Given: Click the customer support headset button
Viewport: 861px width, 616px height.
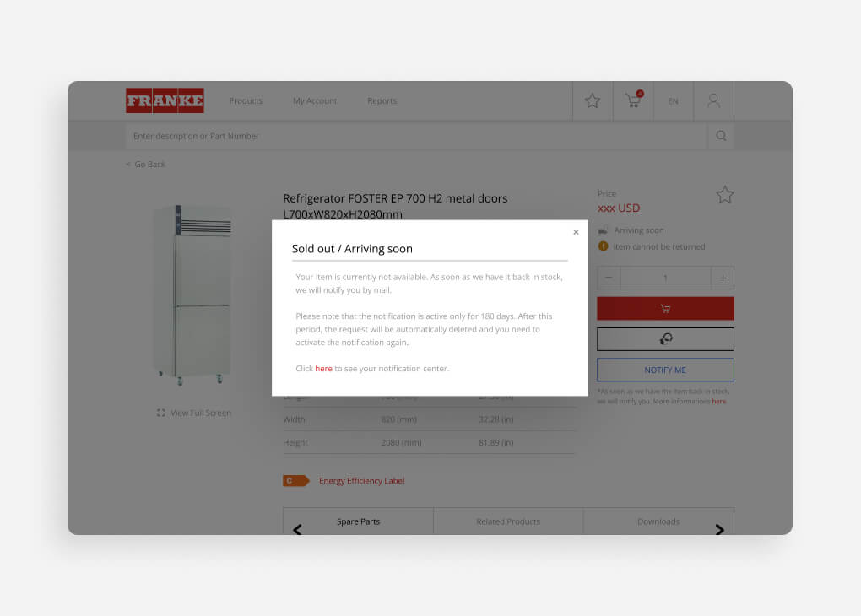Looking at the screenshot, I should point(665,339).
